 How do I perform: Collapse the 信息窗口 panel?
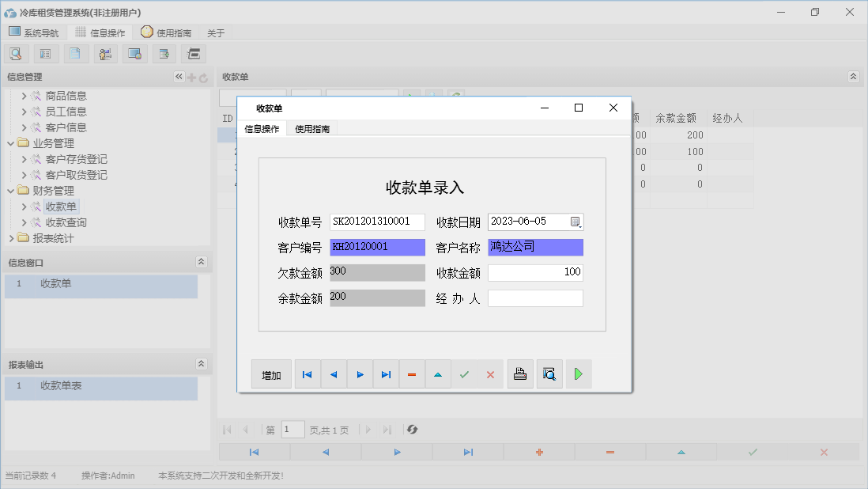click(201, 260)
